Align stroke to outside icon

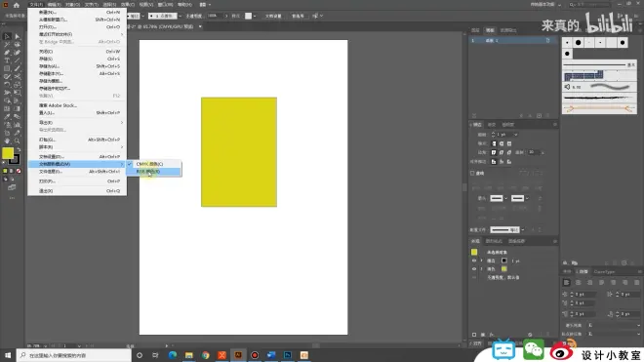tap(509, 162)
